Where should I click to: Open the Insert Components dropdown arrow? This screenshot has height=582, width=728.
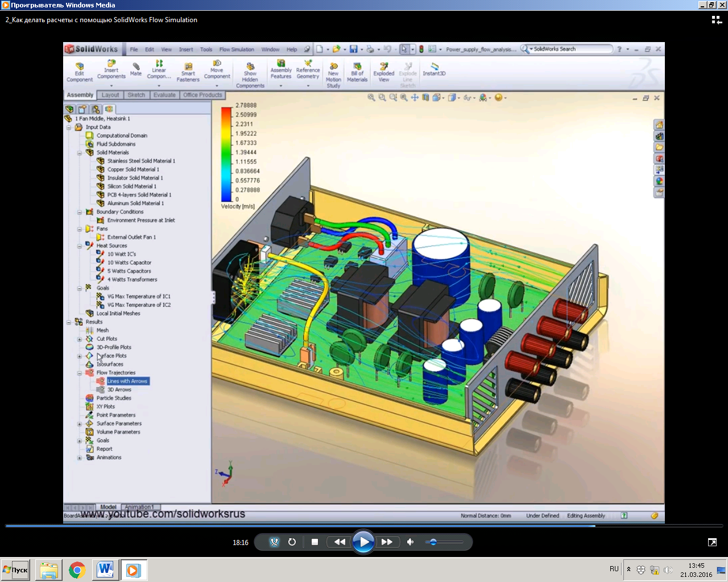[x=111, y=85]
